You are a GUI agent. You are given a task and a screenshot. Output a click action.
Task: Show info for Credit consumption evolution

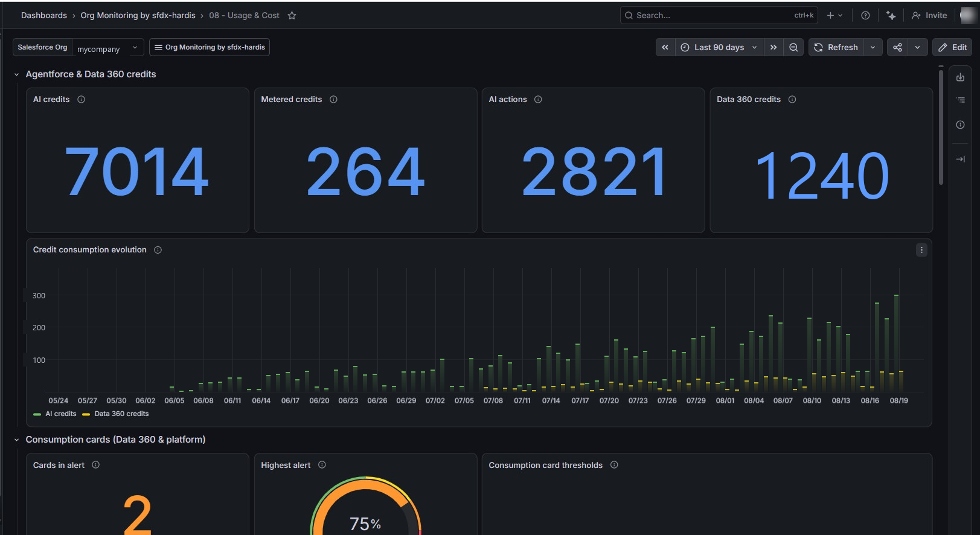click(158, 250)
